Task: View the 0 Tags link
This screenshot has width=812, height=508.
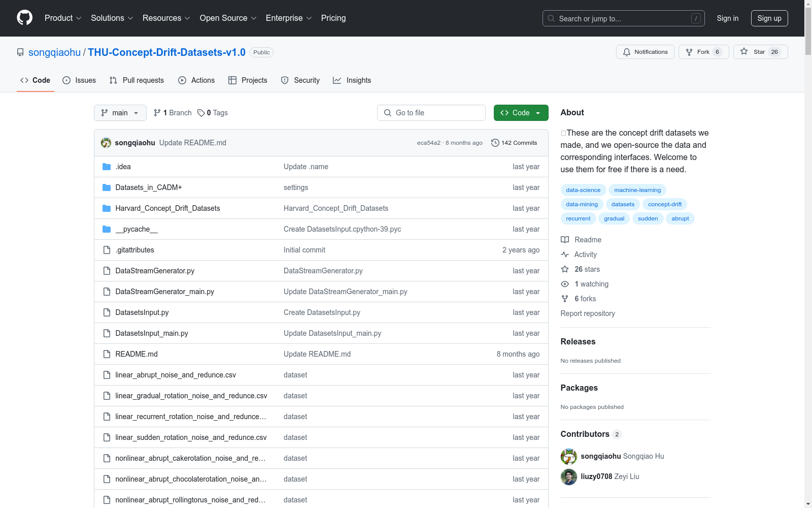Action: pos(213,113)
